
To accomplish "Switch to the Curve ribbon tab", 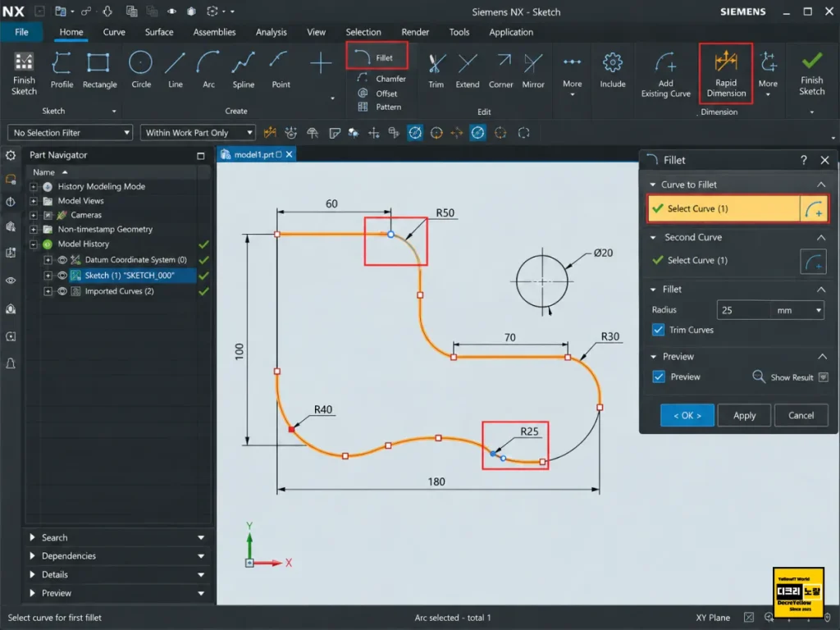I will (x=114, y=32).
